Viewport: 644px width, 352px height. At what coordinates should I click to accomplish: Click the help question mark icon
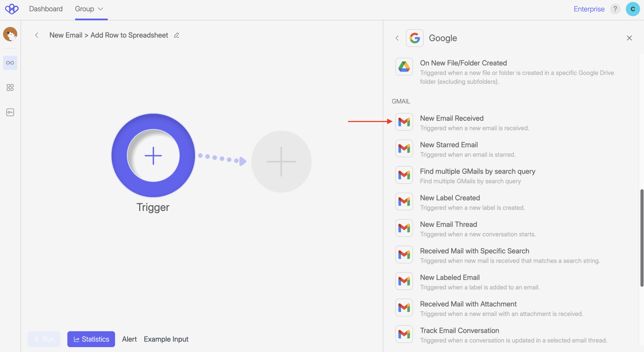click(x=615, y=9)
